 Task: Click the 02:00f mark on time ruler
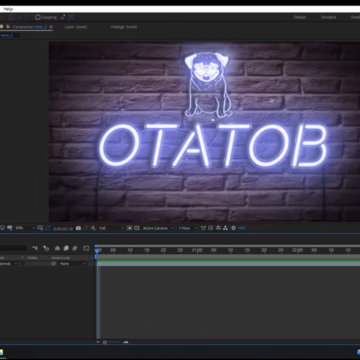[297, 250]
